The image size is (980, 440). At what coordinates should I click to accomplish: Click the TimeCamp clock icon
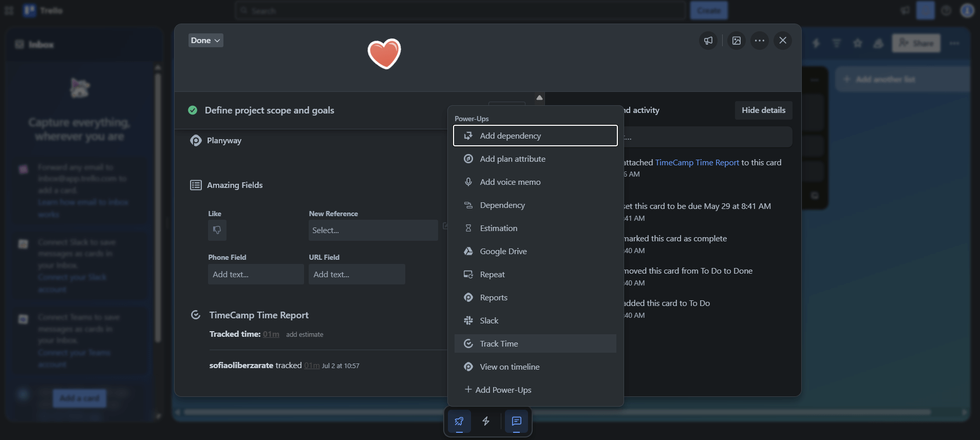click(196, 315)
